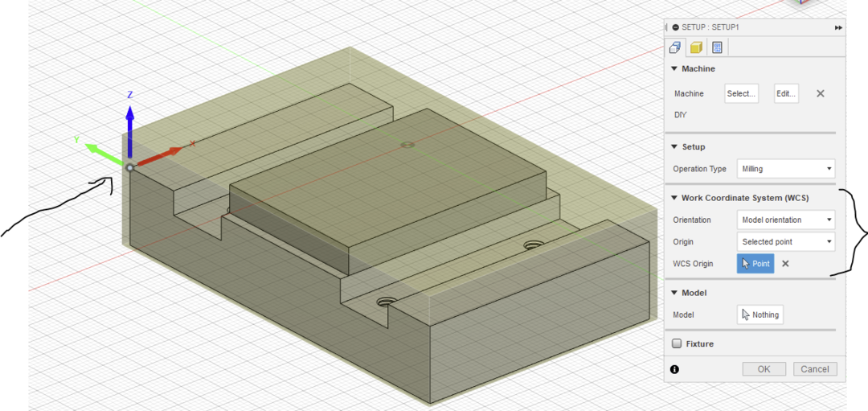Viewport: 868px width, 411px height.
Task: Collapse the Work Coordinate System section
Action: 674,198
